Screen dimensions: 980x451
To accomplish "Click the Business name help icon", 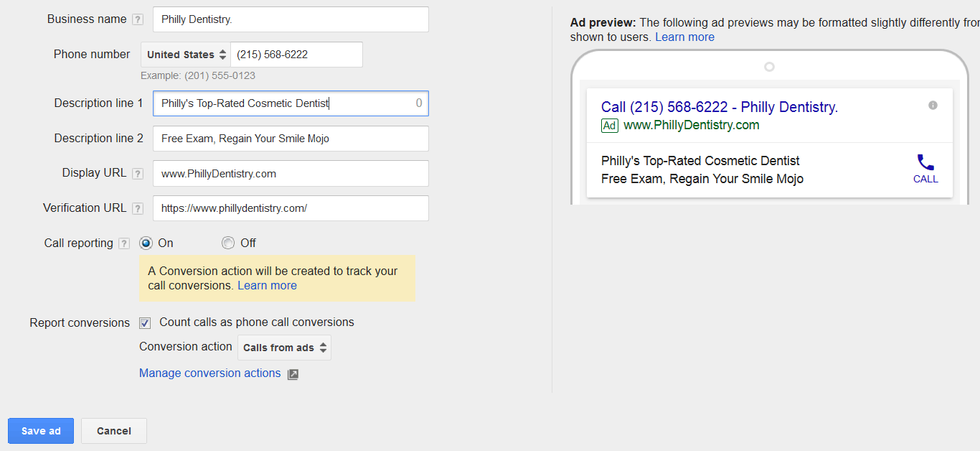I will coord(138,20).
